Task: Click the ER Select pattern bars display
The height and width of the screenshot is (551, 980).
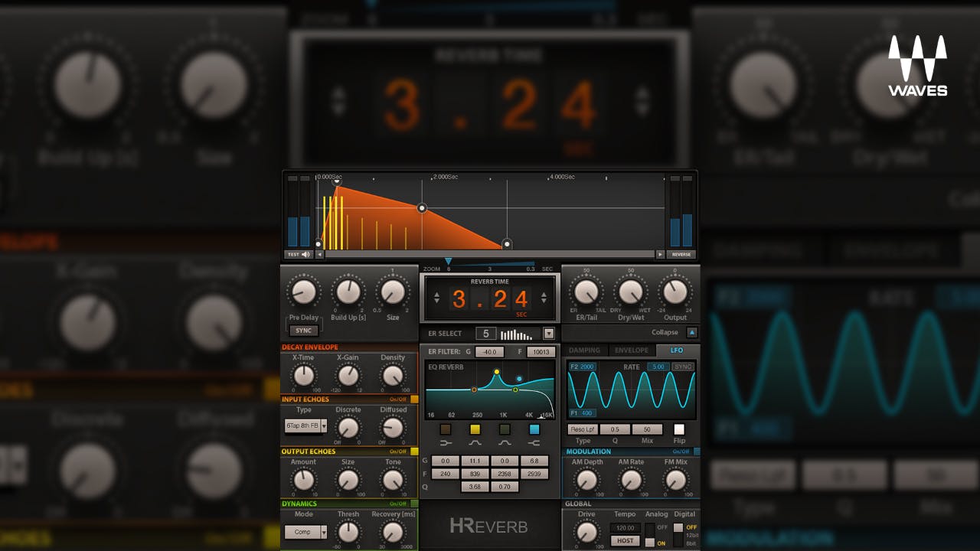Action: (516, 334)
